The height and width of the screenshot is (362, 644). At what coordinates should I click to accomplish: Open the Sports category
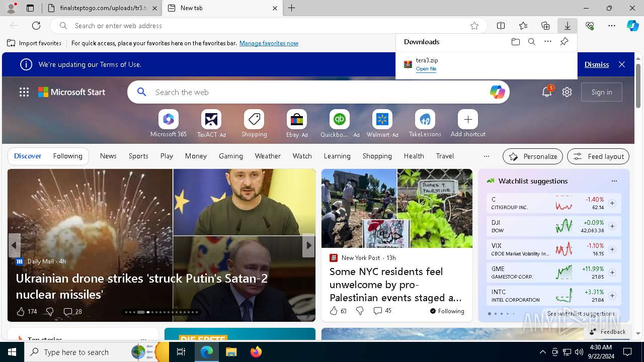(x=138, y=156)
